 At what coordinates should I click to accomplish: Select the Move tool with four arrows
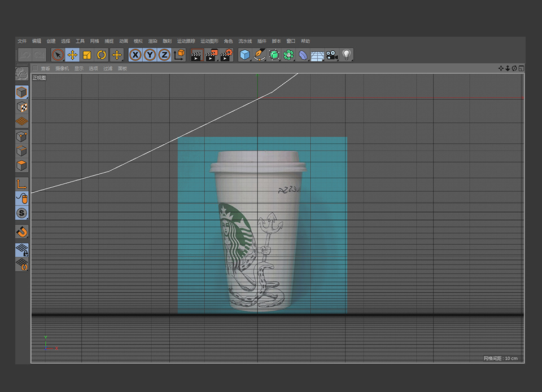[x=72, y=55]
